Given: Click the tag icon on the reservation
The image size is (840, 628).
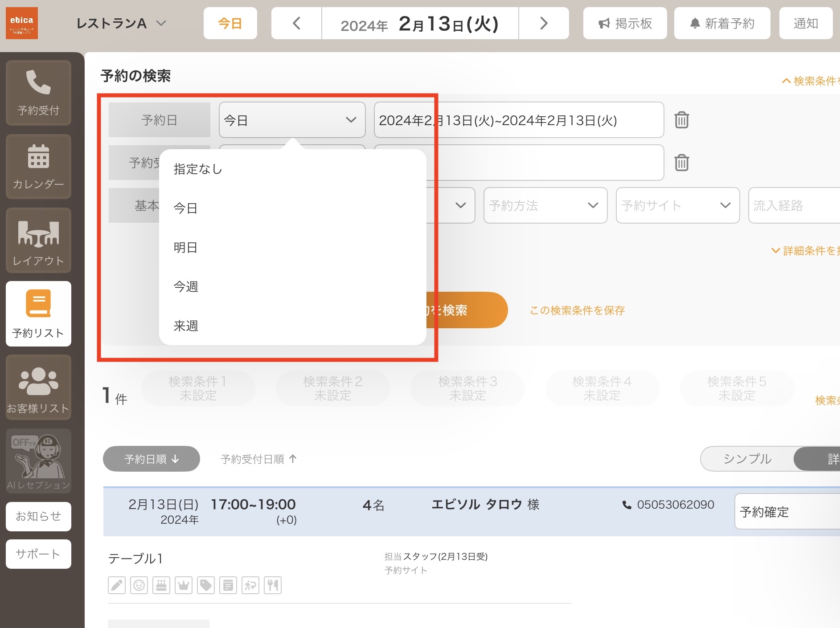Looking at the screenshot, I should [206, 585].
